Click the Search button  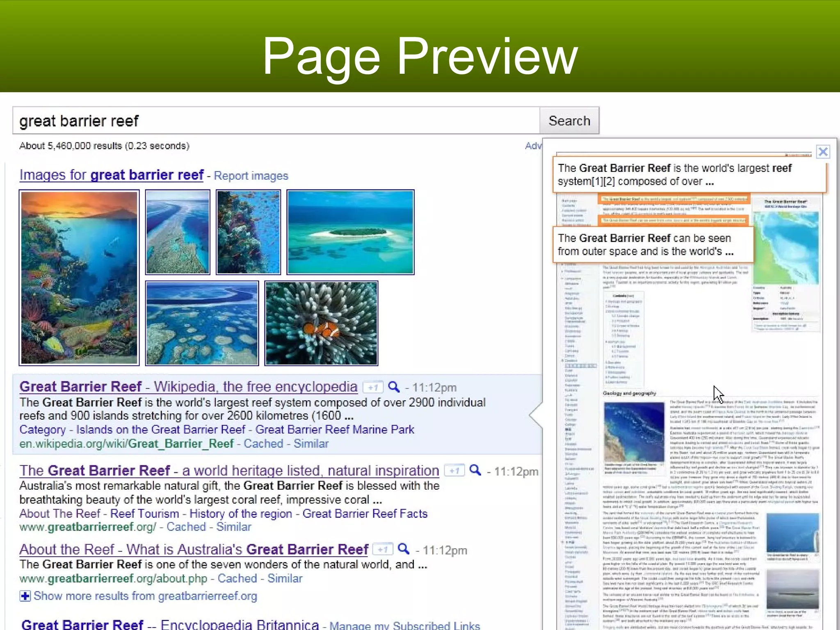569,121
